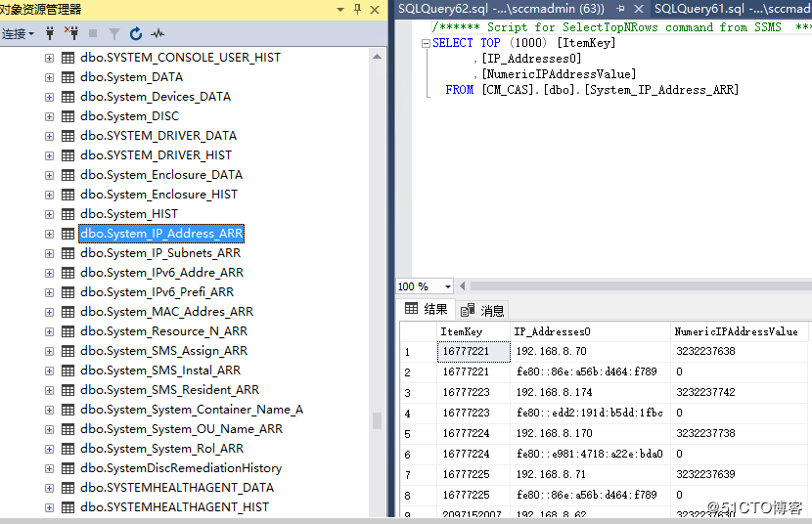Click table icon of dbo.SYSTEMHEALTHAGENT_HIST
The image size is (812, 524).
(68, 507)
